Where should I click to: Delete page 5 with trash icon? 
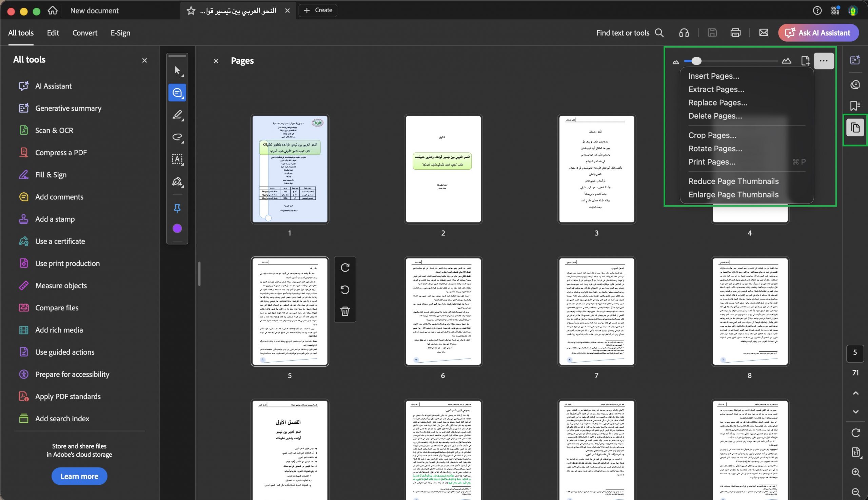pos(345,311)
